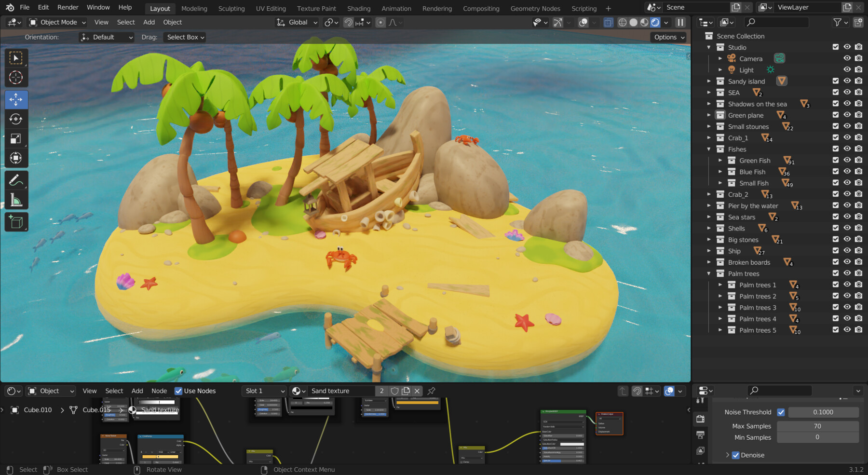Toggle X-ray view icon

tap(608, 22)
